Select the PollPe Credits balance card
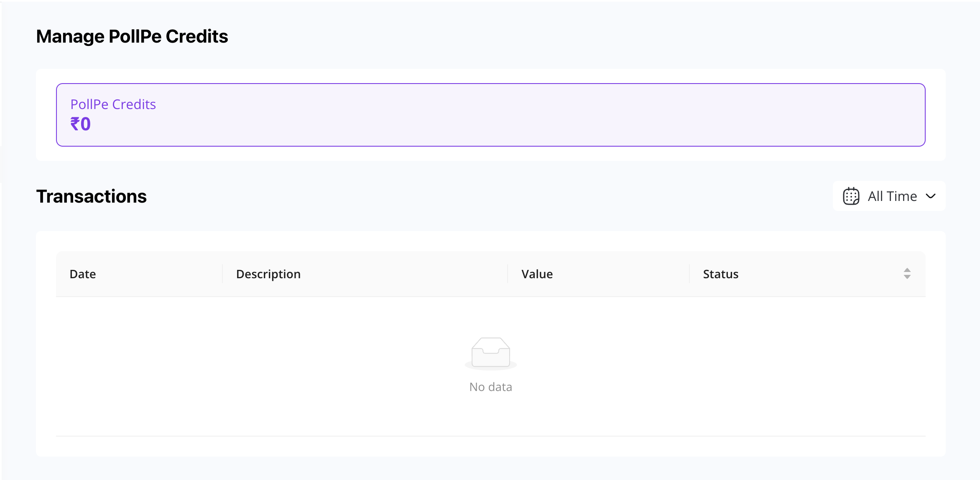This screenshot has width=980, height=480. pyautogui.click(x=491, y=115)
